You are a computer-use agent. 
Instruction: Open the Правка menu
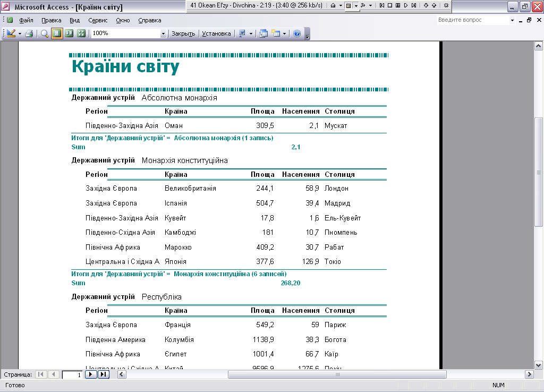tap(52, 21)
